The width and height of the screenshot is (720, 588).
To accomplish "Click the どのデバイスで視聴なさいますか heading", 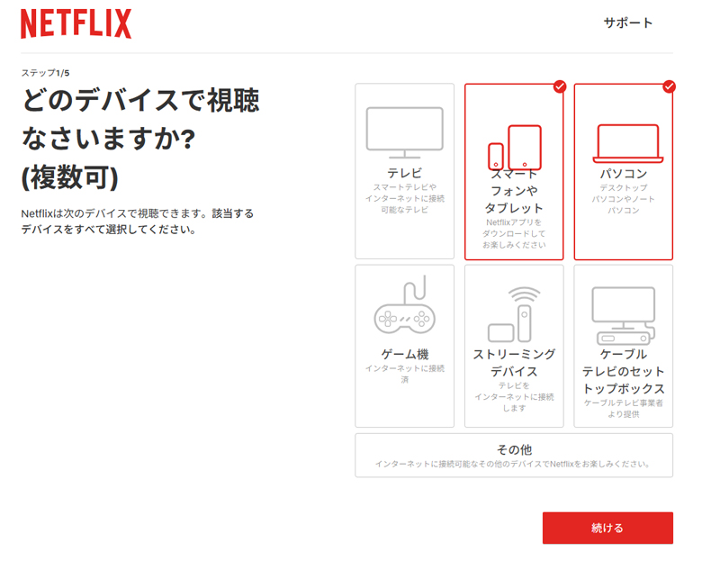I will click(139, 140).
